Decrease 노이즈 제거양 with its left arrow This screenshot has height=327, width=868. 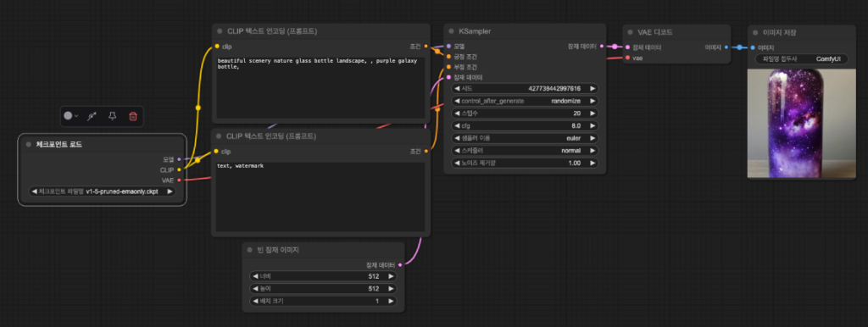(x=457, y=163)
